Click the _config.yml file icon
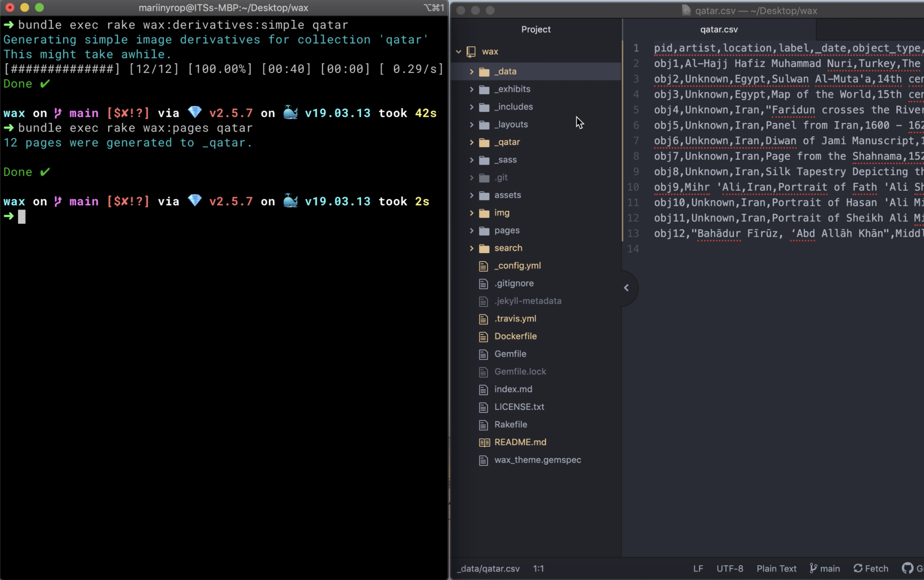This screenshot has width=924, height=580. [x=483, y=266]
